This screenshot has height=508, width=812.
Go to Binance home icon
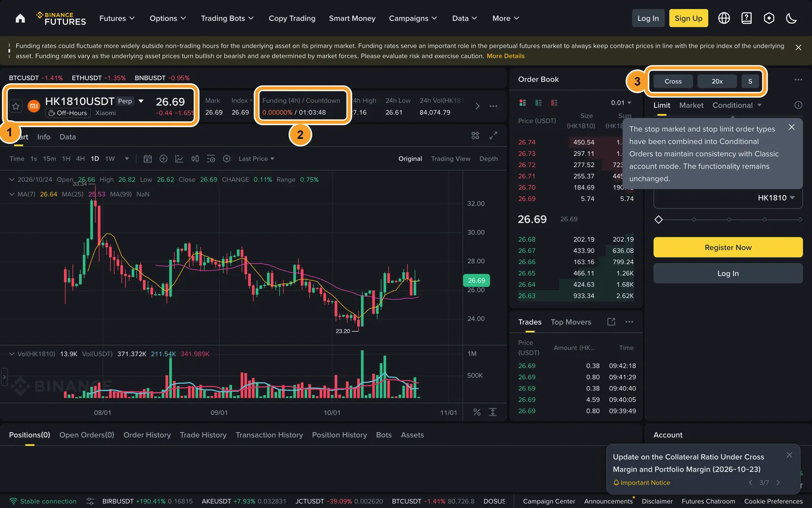point(20,18)
